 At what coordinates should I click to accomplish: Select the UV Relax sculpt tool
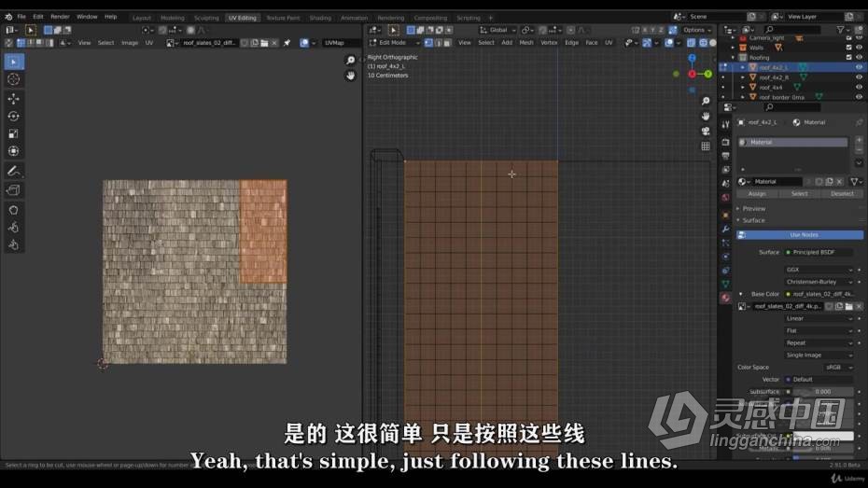point(14,228)
